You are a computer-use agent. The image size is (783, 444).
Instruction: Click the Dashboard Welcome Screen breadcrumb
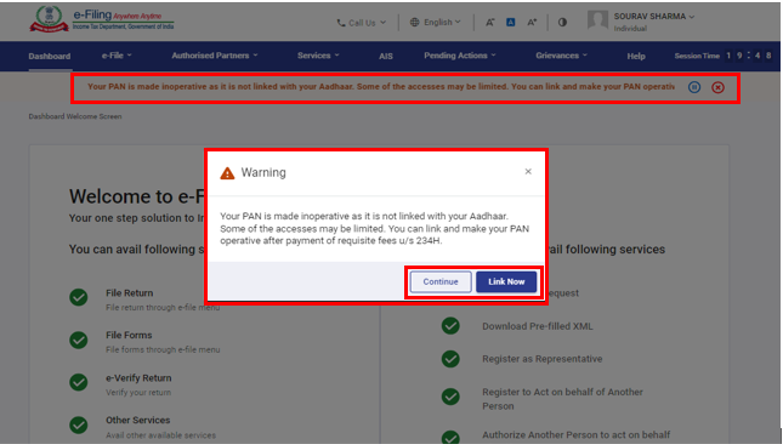coord(75,117)
